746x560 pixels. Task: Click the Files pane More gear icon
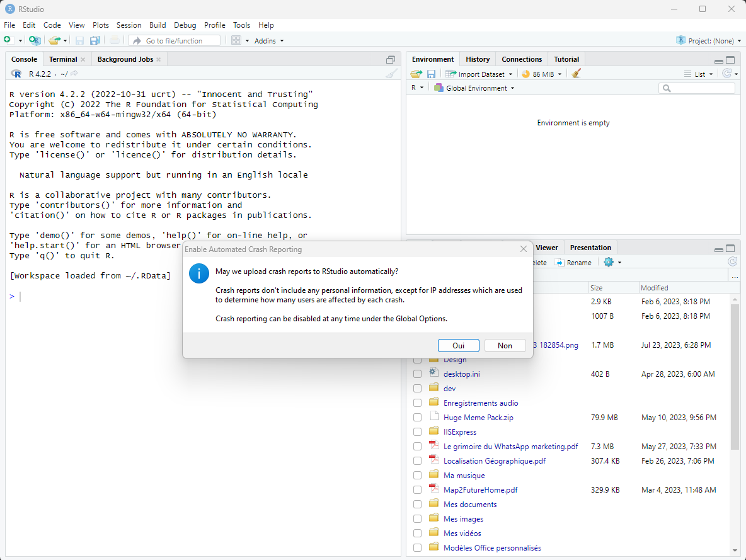(x=609, y=261)
